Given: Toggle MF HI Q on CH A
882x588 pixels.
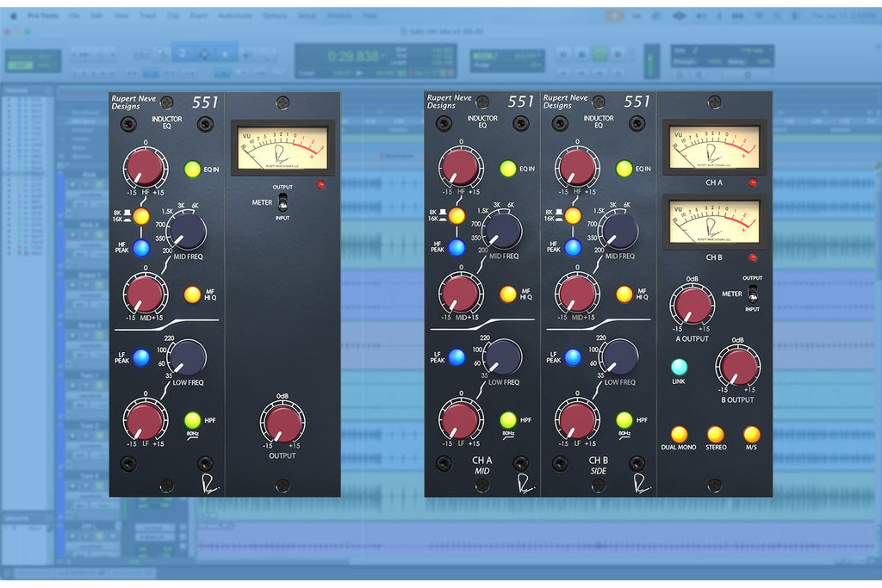Looking at the screenshot, I should (x=508, y=294).
